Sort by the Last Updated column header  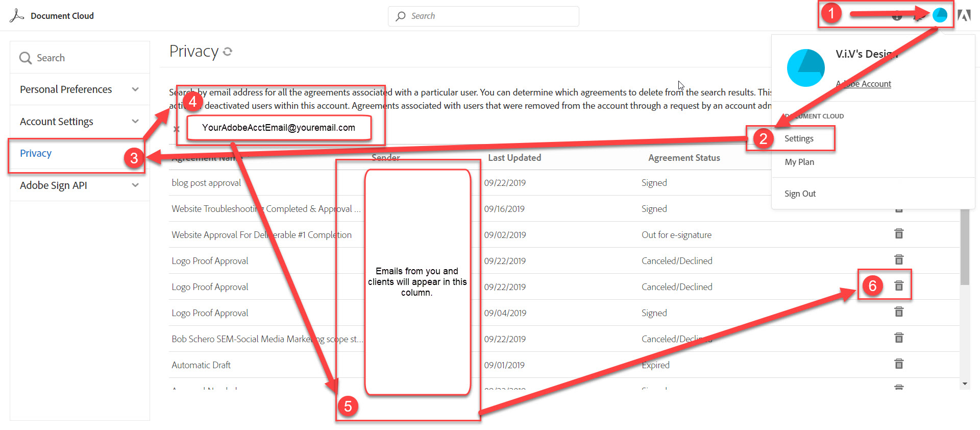point(514,158)
